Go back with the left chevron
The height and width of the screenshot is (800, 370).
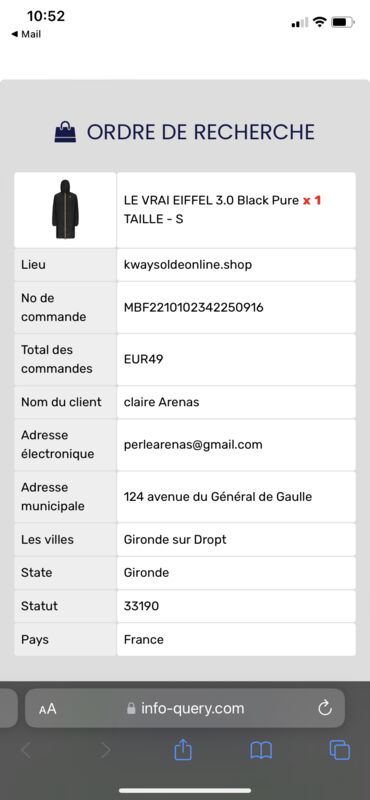tap(27, 750)
